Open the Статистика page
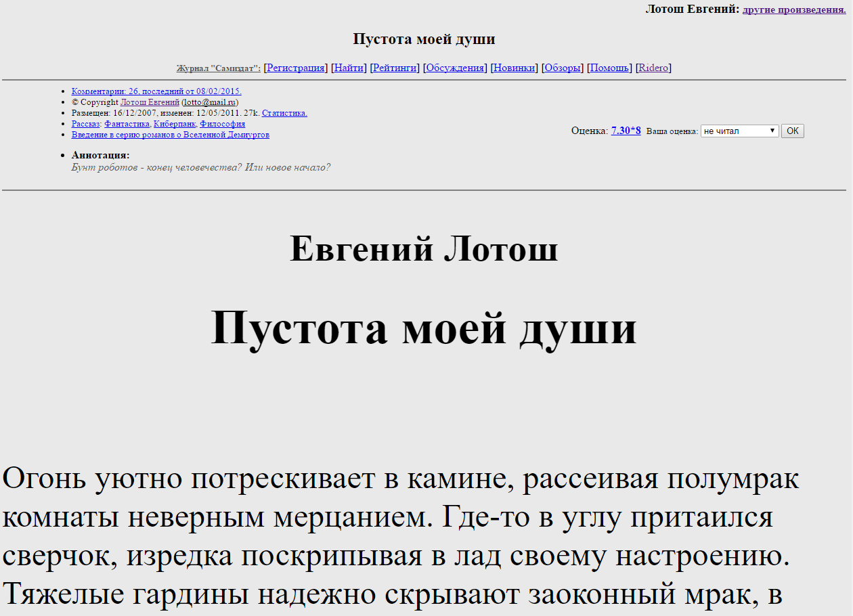Screen dimensions: 853x616 coord(284,113)
